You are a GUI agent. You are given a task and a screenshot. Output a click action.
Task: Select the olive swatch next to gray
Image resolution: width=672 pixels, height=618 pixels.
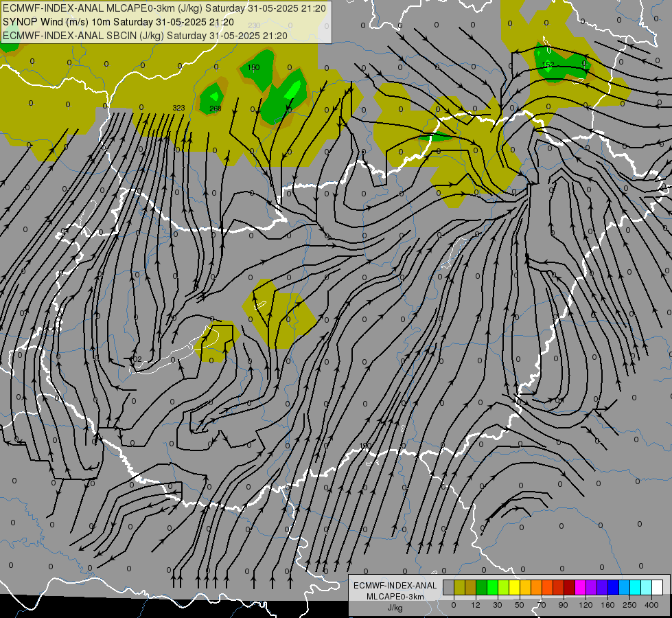tap(459, 587)
